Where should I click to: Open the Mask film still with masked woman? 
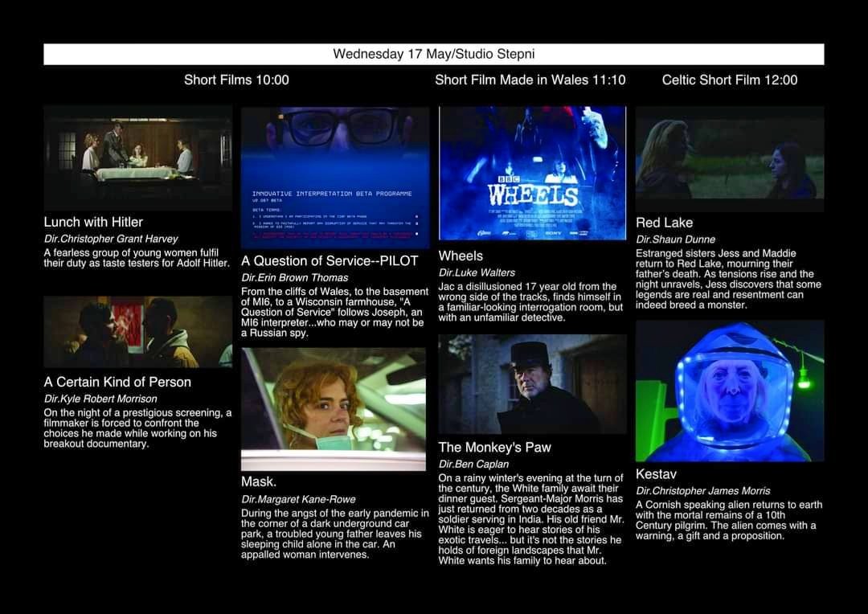[x=334, y=409]
